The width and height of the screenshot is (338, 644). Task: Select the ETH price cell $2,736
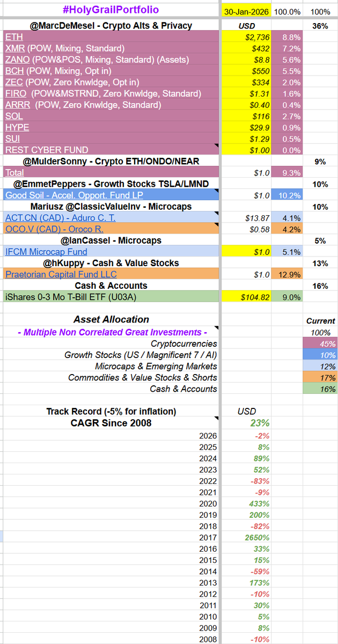pyautogui.click(x=247, y=36)
